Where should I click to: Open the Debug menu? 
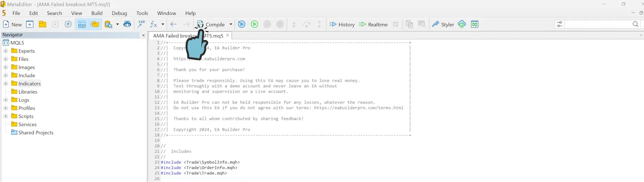click(x=119, y=13)
